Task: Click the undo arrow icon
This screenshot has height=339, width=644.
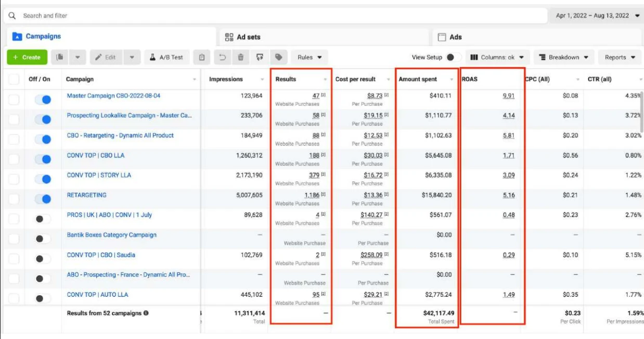Action: (x=223, y=57)
